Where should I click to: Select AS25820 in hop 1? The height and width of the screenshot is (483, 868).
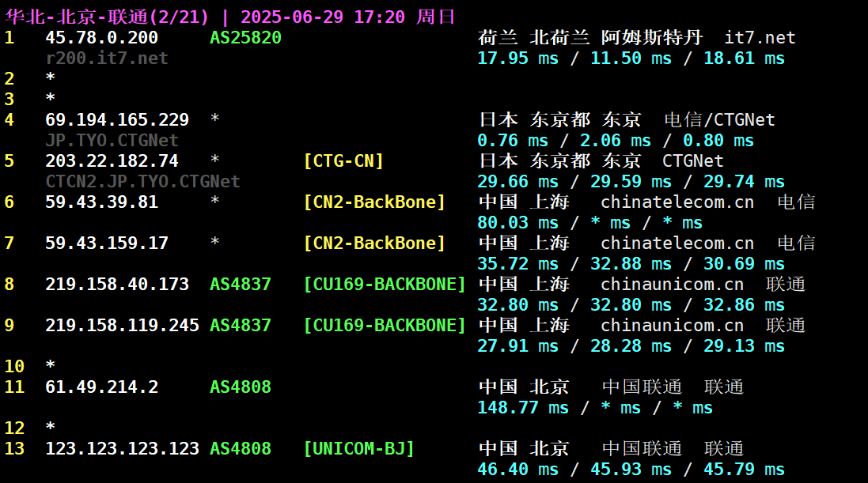[x=245, y=38]
